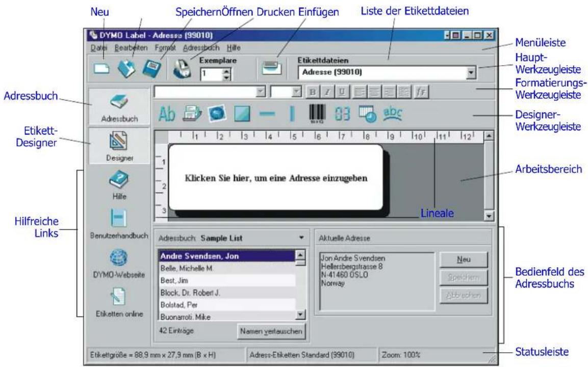Viewport: 588px width, 367px height.
Task: Save the label with the floppy disk icon
Action: pos(151,69)
